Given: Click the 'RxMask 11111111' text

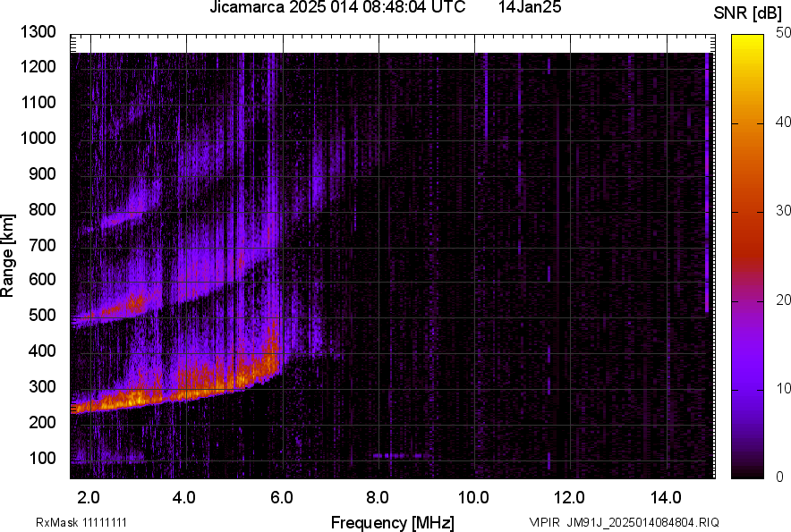Looking at the screenshot, I should (x=81, y=522).
